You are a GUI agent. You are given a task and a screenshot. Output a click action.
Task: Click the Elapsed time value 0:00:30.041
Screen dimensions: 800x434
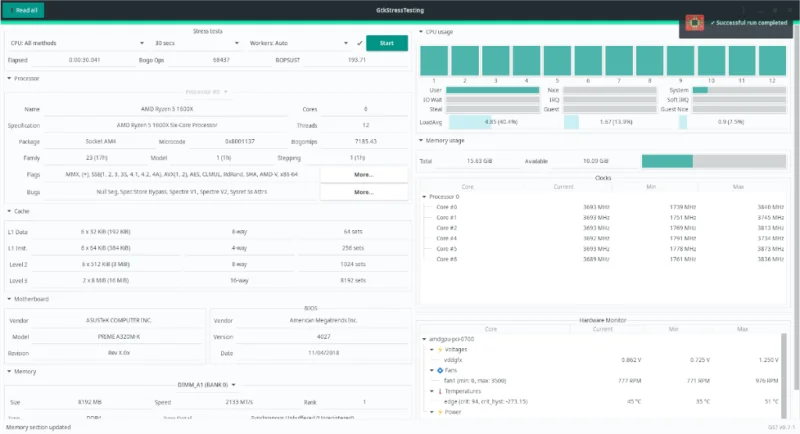[85, 60]
